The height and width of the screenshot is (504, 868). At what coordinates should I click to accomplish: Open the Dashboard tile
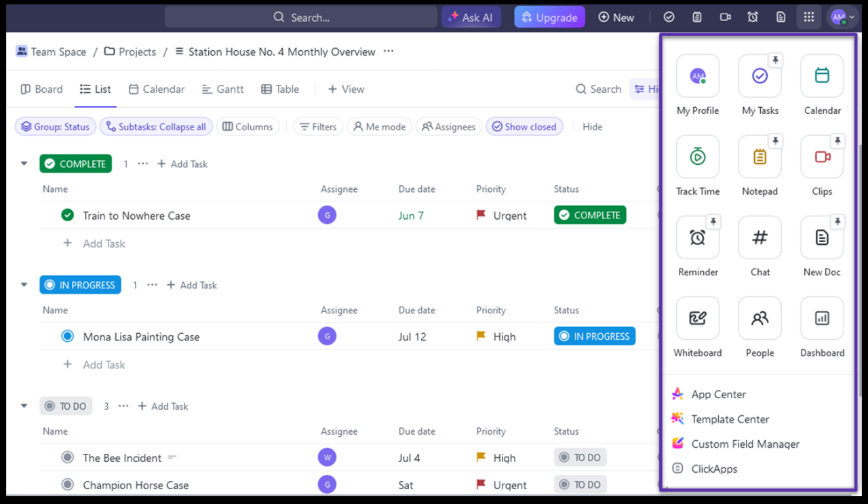[822, 318]
